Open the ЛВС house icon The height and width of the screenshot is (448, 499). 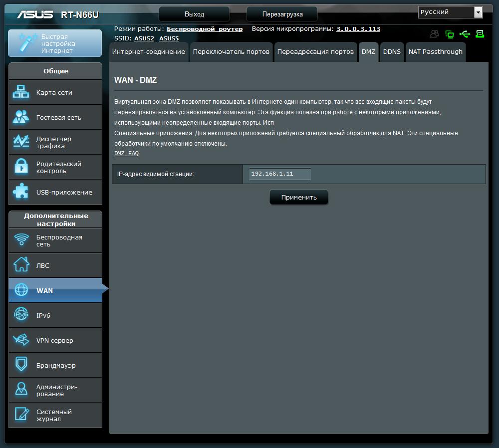(21, 265)
